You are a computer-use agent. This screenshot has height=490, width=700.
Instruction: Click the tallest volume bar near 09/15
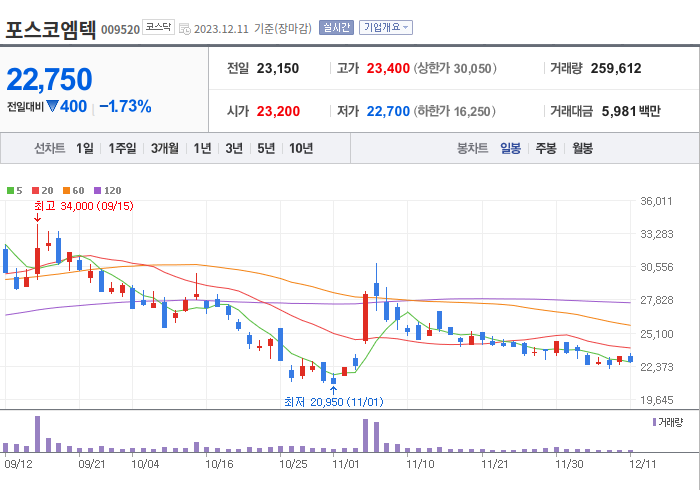coord(38,434)
